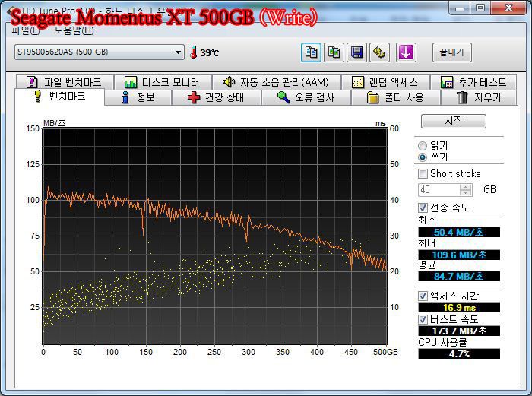
Task: Minimize the HD Tune Pro window
Action: pyautogui.click(x=460, y=8)
